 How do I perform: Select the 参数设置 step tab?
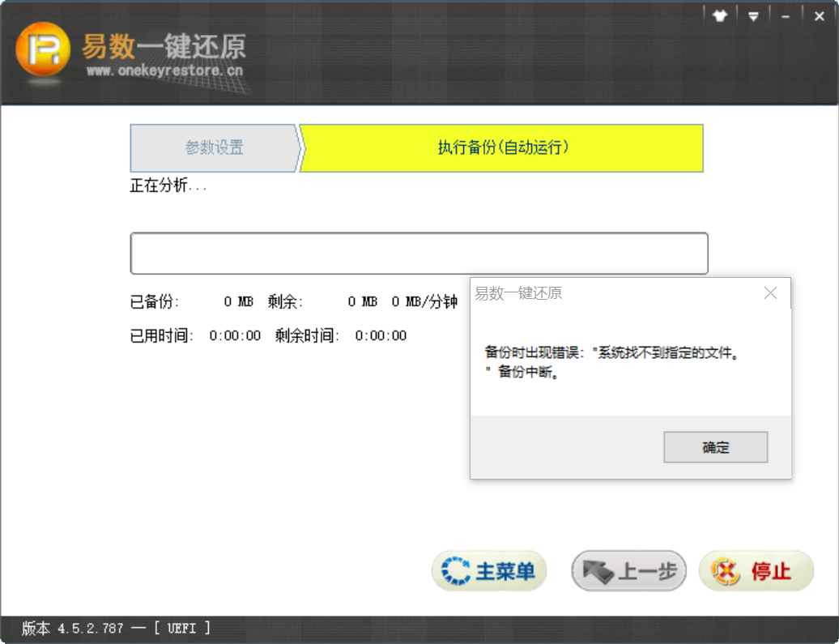click(215, 147)
